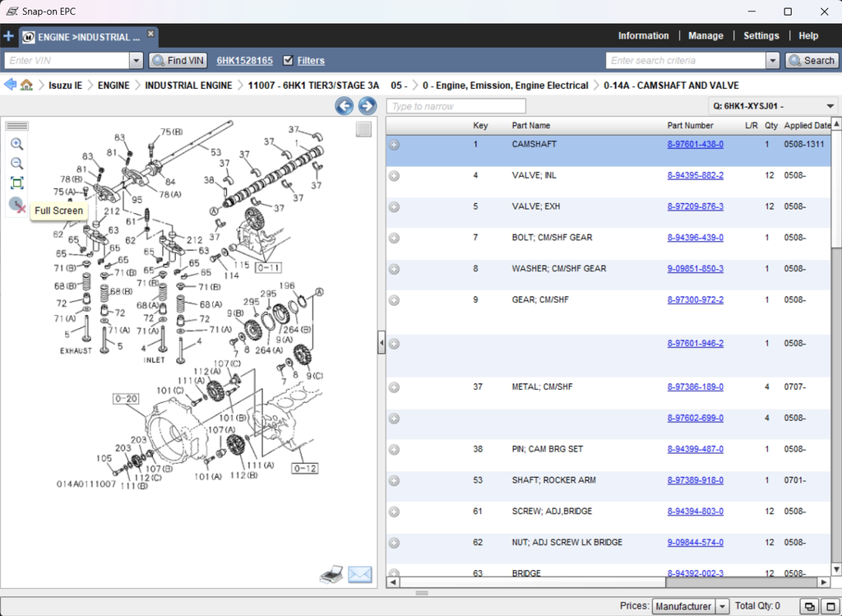Open part number 8-94395-882-2

(696, 175)
